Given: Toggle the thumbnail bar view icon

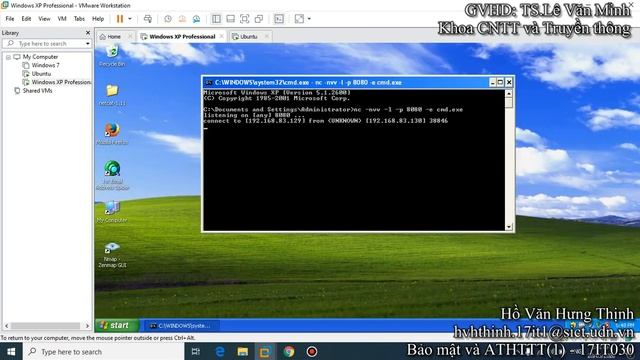Looking at the screenshot, I should point(231,19).
